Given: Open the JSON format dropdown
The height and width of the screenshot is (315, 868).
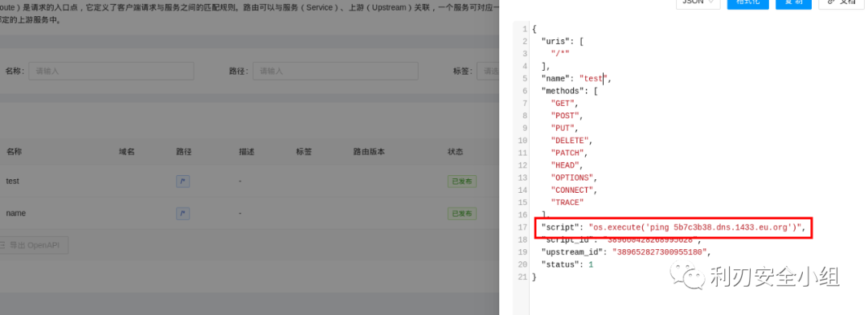Looking at the screenshot, I should pos(698,2).
